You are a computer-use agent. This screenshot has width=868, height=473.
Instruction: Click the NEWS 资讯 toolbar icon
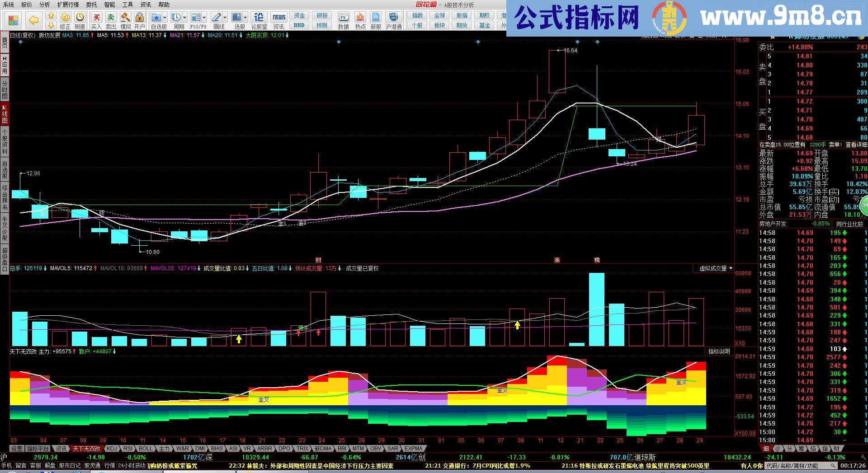click(279, 16)
